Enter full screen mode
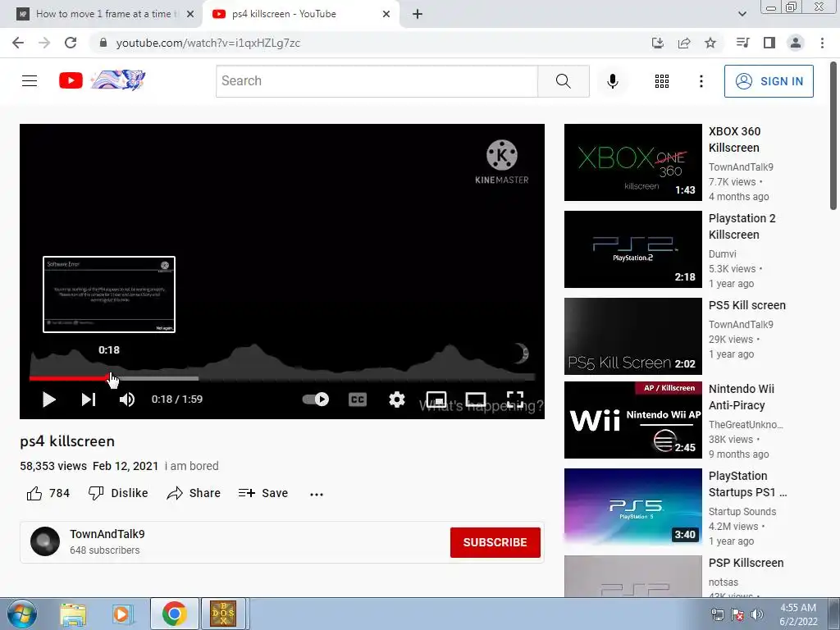This screenshot has width=840, height=630. click(x=515, y=399)
